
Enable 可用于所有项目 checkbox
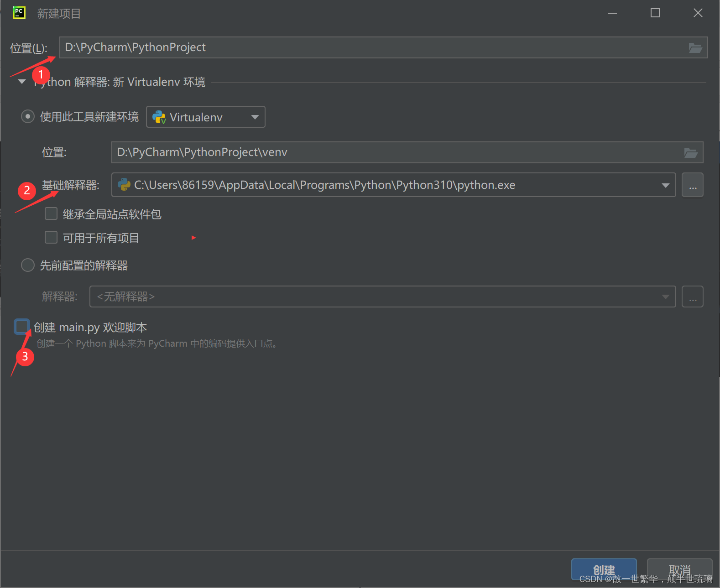[51, 237]
